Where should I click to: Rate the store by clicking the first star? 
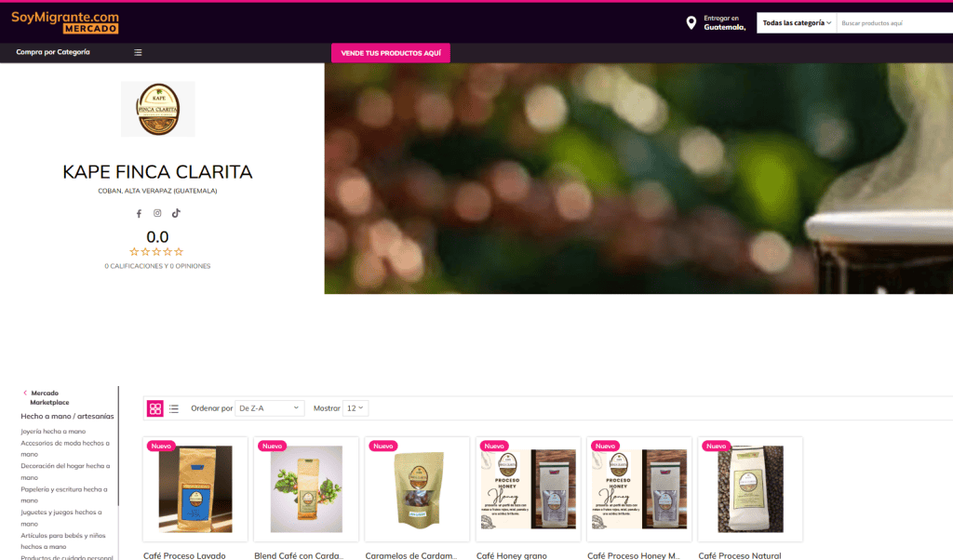click(x=133, y=251)
